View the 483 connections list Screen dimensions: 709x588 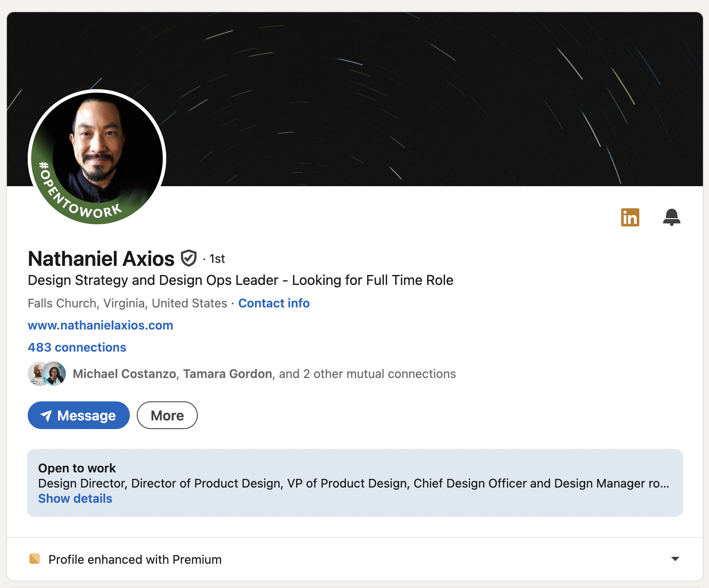click(77, 347)
